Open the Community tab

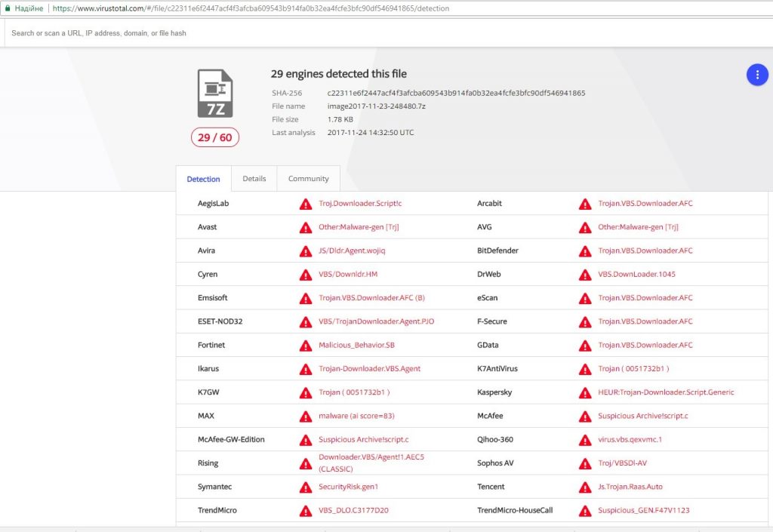[x=308, y=179]
